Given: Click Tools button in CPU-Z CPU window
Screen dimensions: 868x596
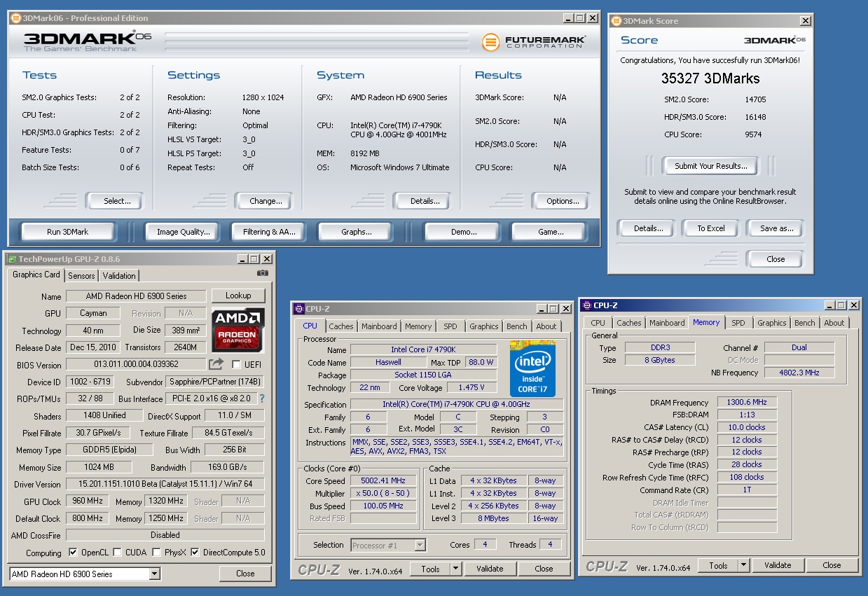Looking at the screenshot, I should click(429, 569).
